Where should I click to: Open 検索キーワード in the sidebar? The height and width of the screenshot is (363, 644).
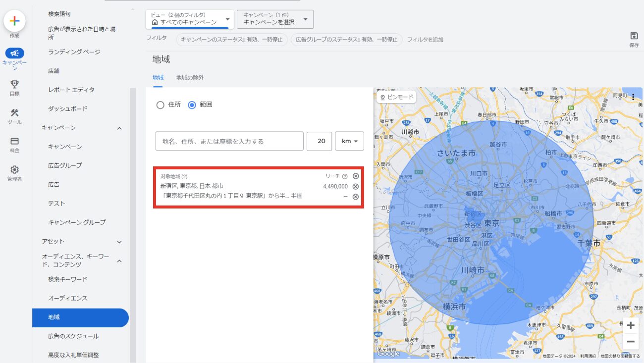point(68,279)
